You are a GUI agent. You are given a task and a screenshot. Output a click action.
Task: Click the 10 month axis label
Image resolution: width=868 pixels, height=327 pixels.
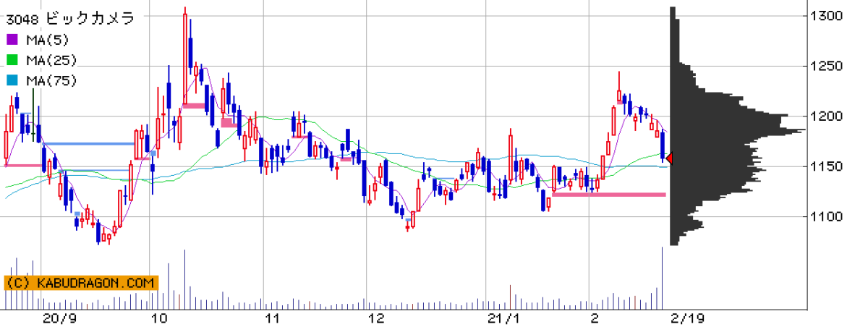click(161, 318)
